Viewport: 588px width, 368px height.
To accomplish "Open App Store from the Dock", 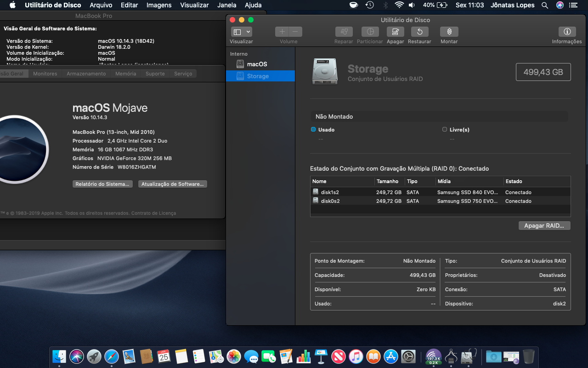I will tap(391, 356).
